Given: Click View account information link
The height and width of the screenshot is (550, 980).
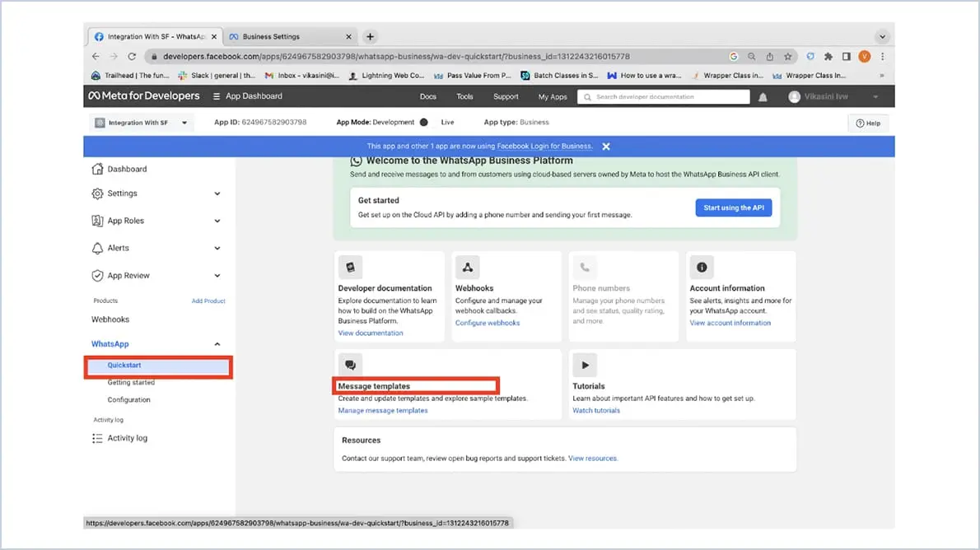Looking at the screenshot, I should (x=730, y=323).
